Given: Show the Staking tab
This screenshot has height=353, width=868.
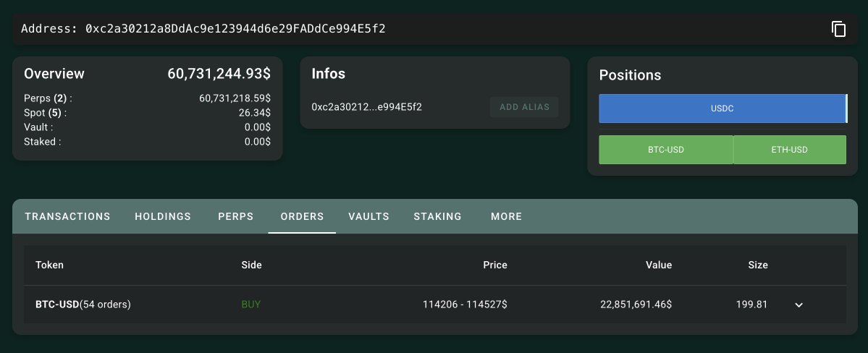Looking at the screenshot, I should tap(437, 216).
